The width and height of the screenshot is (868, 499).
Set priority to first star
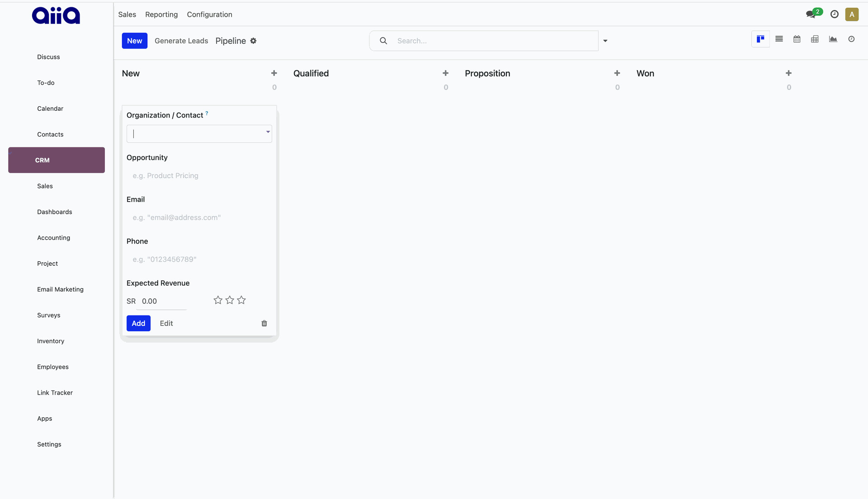(218, 300)
